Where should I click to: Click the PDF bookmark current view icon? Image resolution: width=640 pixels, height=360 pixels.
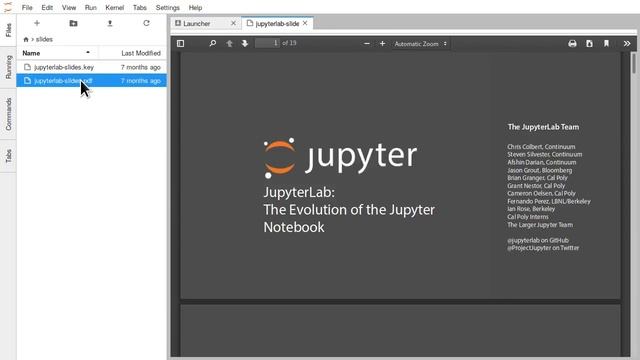click(x=607, y=43)
